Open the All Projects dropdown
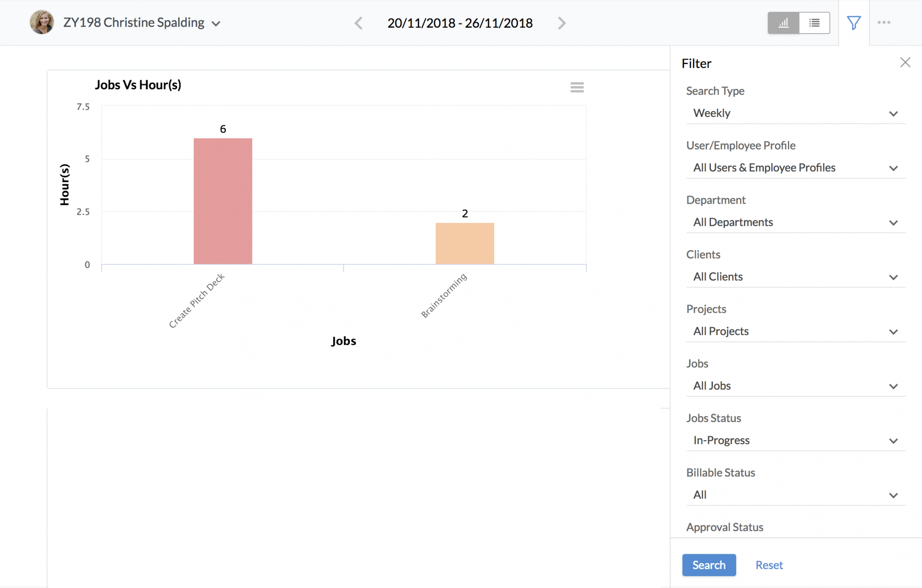 pos(796,331)
